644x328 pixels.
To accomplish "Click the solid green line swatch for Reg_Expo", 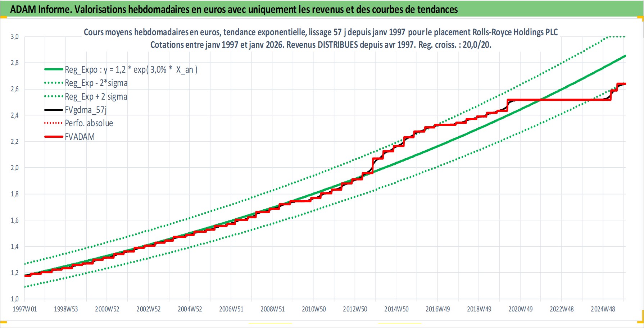I will coord(54,69).
